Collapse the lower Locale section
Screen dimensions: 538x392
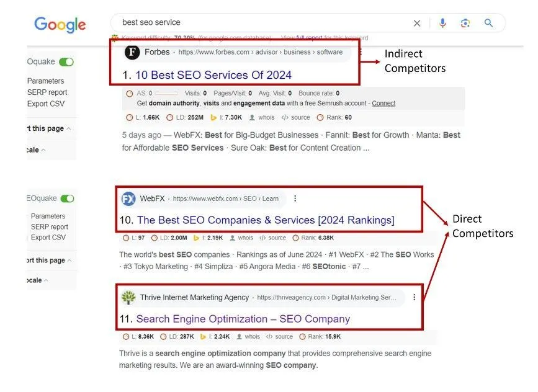point(46,280)
